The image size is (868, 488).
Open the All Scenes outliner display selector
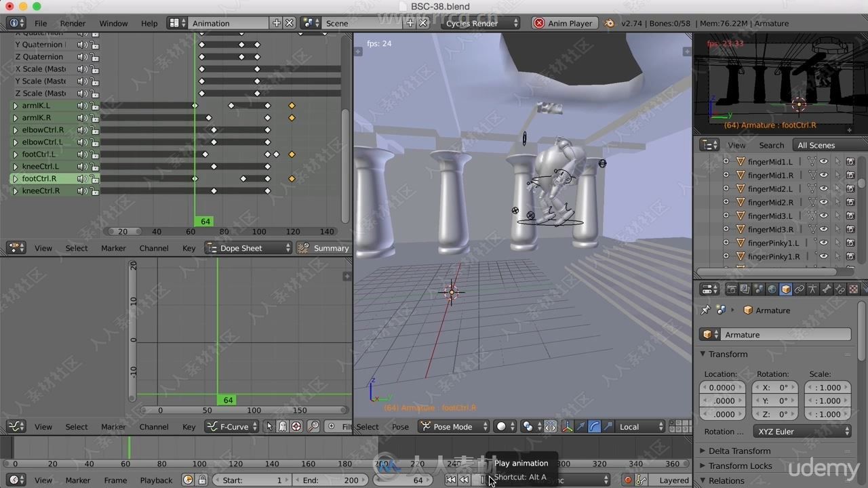click(830, 145)
